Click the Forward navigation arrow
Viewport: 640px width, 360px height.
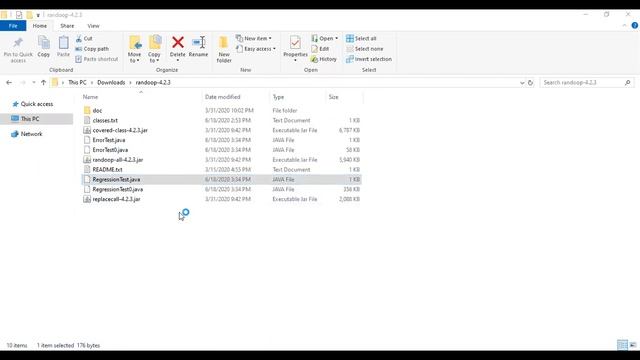tap(23, 82)
